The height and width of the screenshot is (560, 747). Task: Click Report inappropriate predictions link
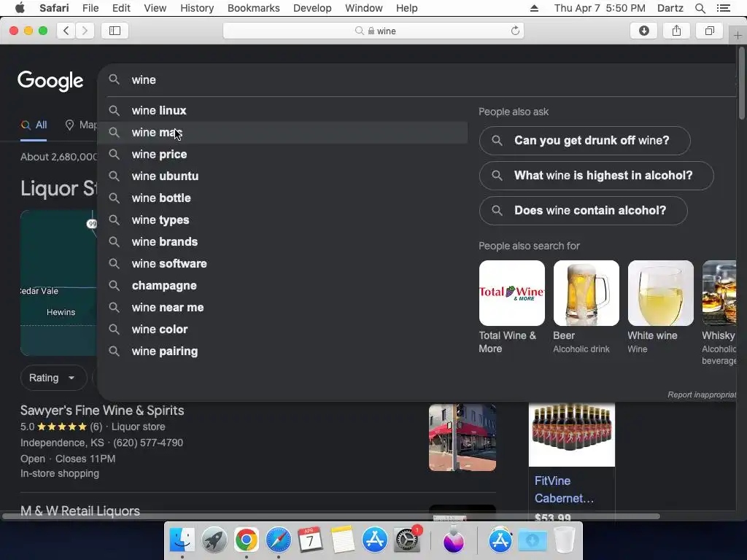coord(702,394)
